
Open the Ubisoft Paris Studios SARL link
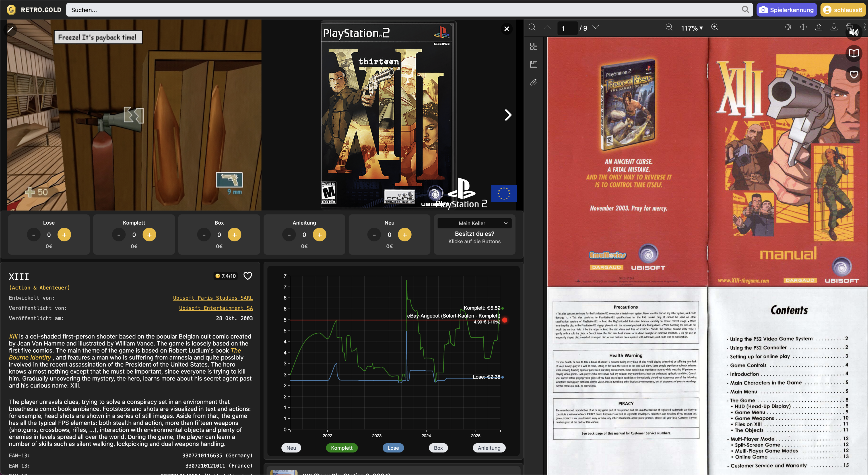[213, 298]
